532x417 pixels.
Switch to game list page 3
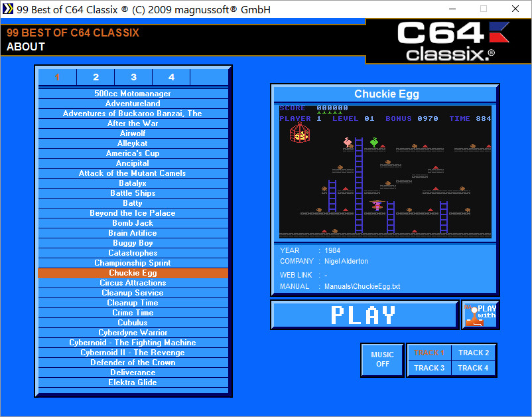pyautogui.click(x=134, y=77)
